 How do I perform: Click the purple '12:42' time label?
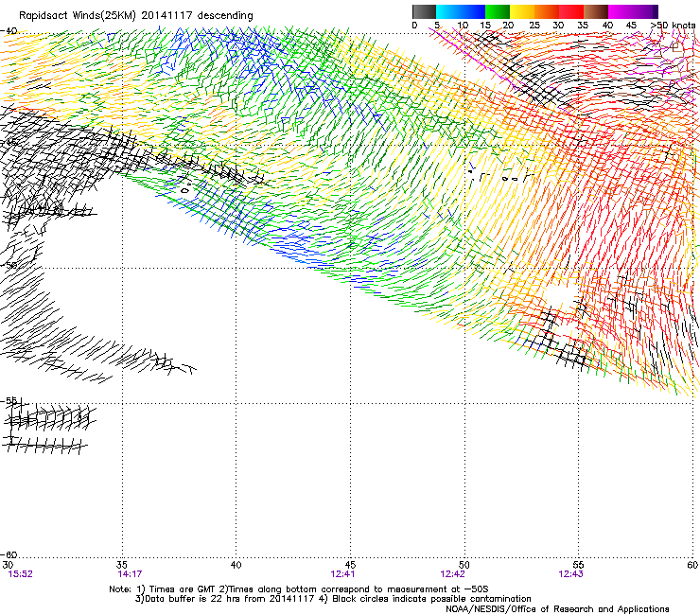(453, 574)
